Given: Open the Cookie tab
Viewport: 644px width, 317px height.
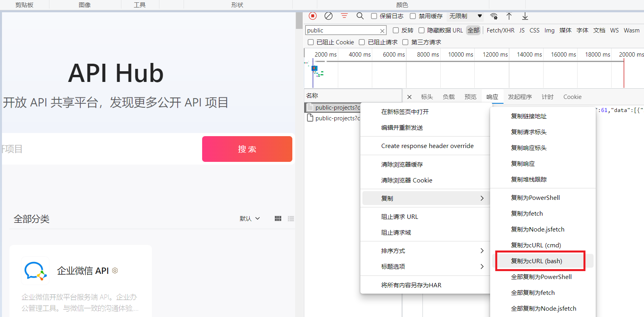Looking at the screenshot, I should pos(572,97).
